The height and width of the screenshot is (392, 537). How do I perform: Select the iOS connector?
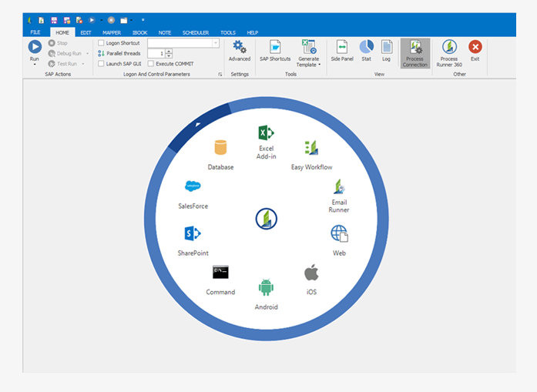click(311, 279)
